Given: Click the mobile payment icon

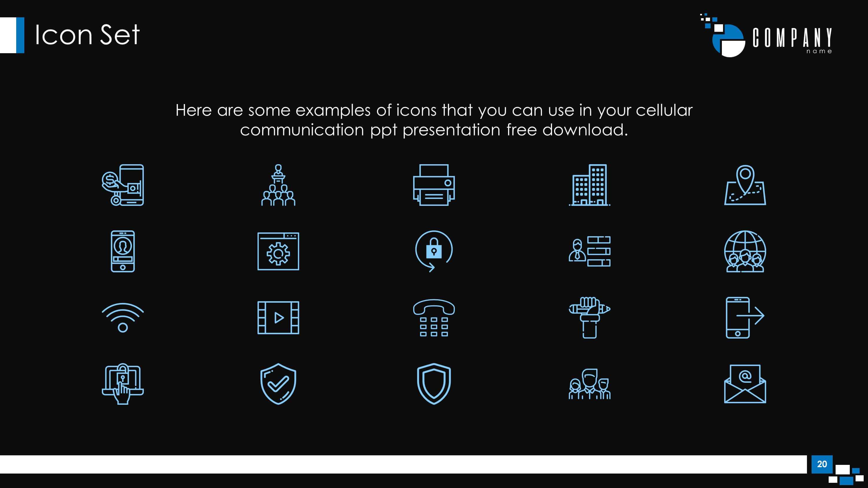Looking at the screenshot, I should point(123,185).
